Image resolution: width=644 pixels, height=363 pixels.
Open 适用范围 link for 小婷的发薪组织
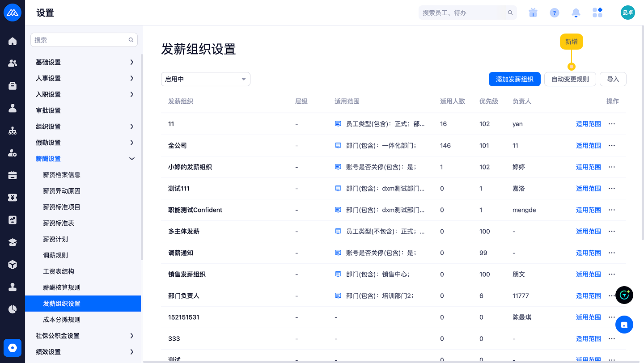coord(588,167)
